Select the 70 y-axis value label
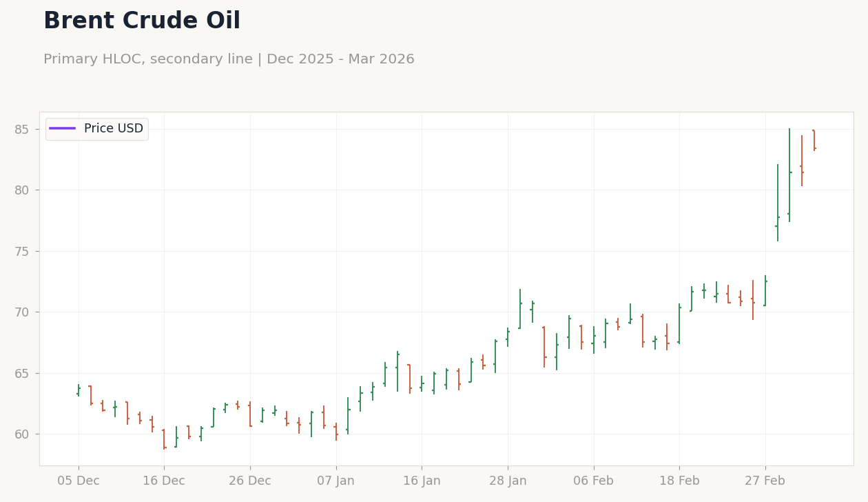 [22, 312]
